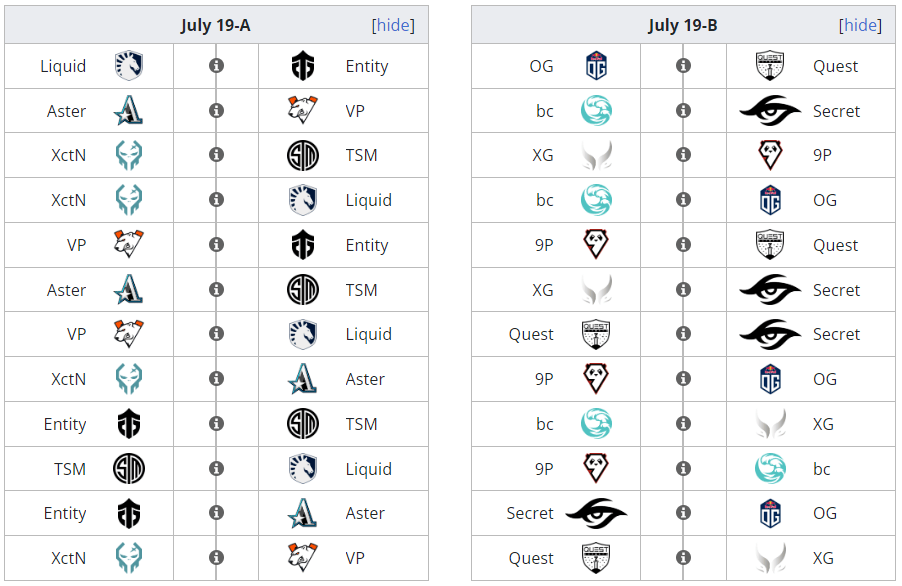The height and width of the screenshot is (586, 902).
Task: Open match info for bc vs Secret
Action: tap(683, 110)
